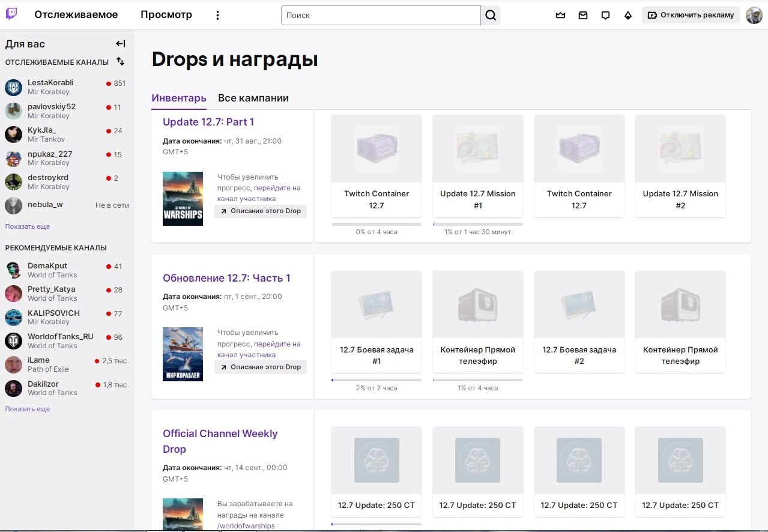Open Описание этого Drop for Update 12.7

[261, 211]
